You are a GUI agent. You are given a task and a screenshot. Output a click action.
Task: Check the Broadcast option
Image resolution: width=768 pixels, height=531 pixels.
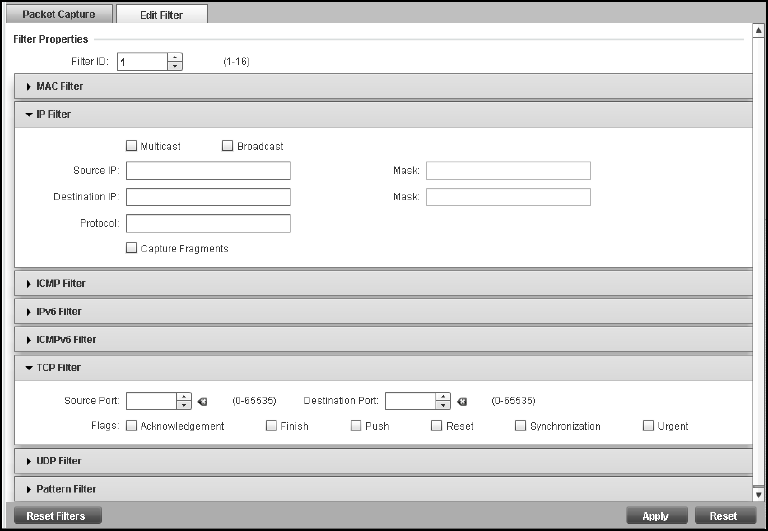tap(227, 146)
